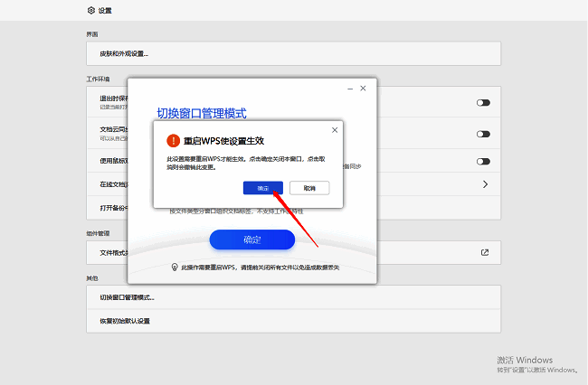
Task: Click the red exclamation warning icon
Action: [172, 140]
